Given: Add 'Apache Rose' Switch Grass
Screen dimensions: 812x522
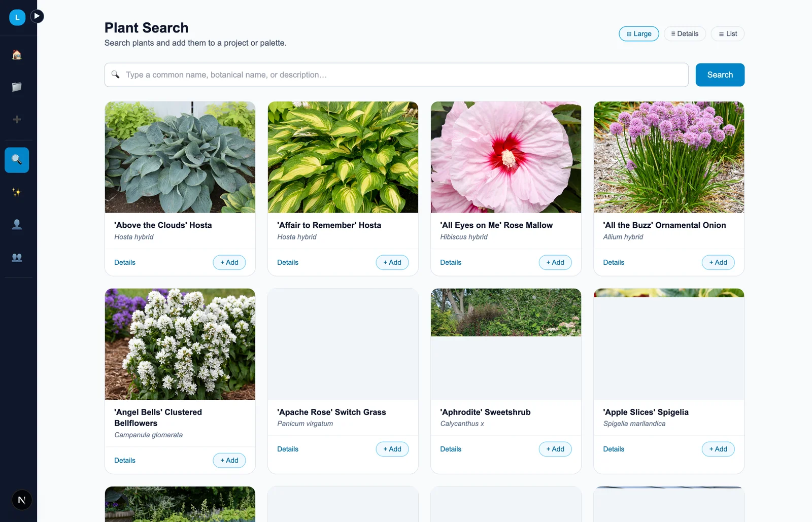Looking at the screenshot, I should click(392, 449).
